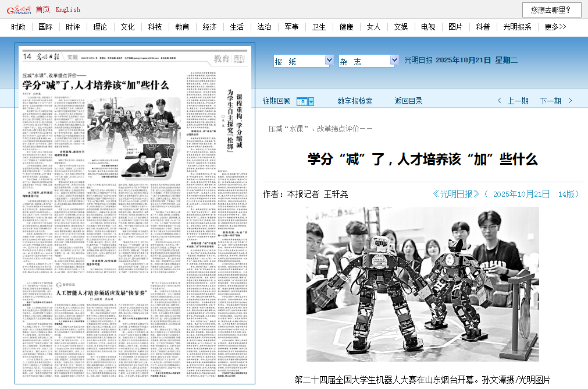Select the 光明报系 menu item
The image size is (588, 389).
tap(517, 27)
